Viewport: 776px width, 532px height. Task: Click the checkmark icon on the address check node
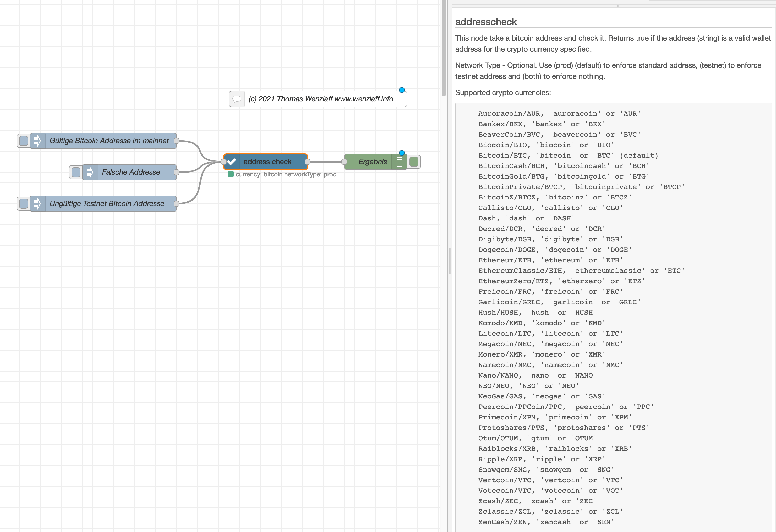[232, 162]
